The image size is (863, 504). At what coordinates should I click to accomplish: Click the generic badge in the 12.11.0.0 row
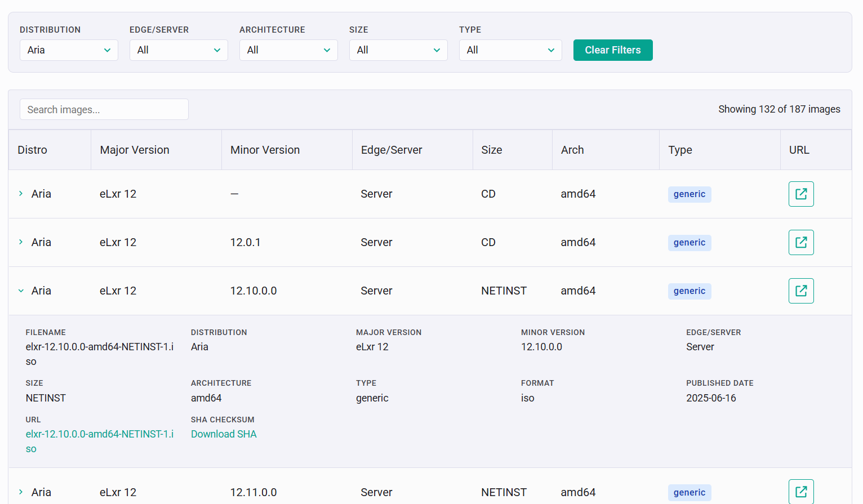[x=689, y=493]
